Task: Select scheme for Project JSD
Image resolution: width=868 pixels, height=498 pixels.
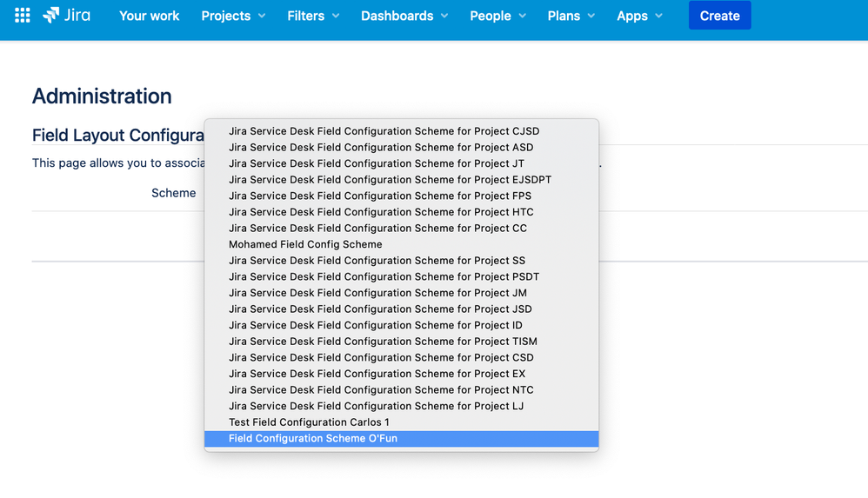Action: 401,309
